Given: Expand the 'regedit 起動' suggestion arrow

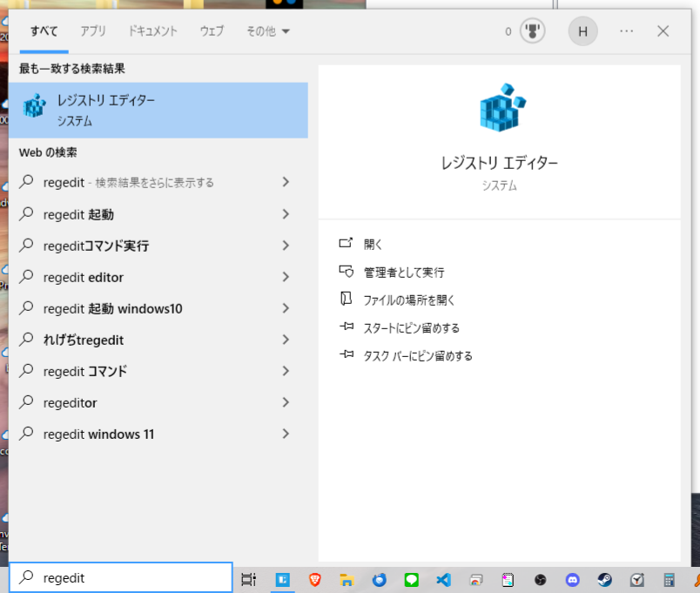Looking at the screenshot, I should (x=286, y=214).
